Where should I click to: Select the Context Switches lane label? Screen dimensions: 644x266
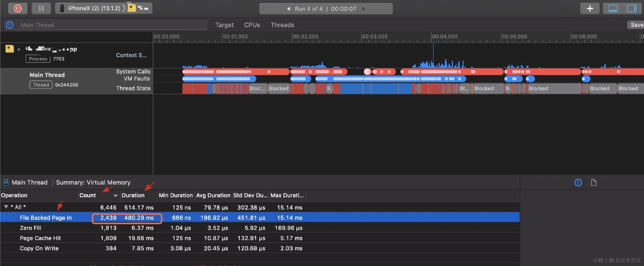(131, 55)
